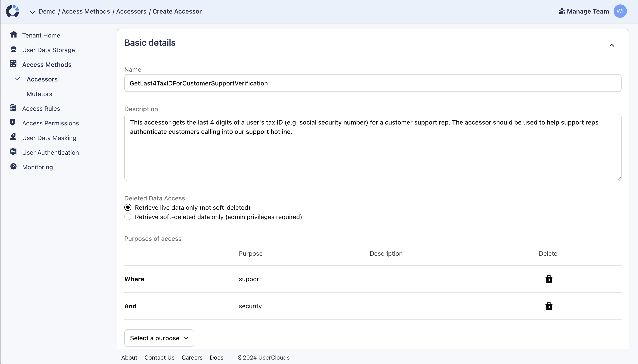Screen dimensions: 638x364
Task: Click the User Data Storage sidebar icon
Action: [x=13, y=49]
